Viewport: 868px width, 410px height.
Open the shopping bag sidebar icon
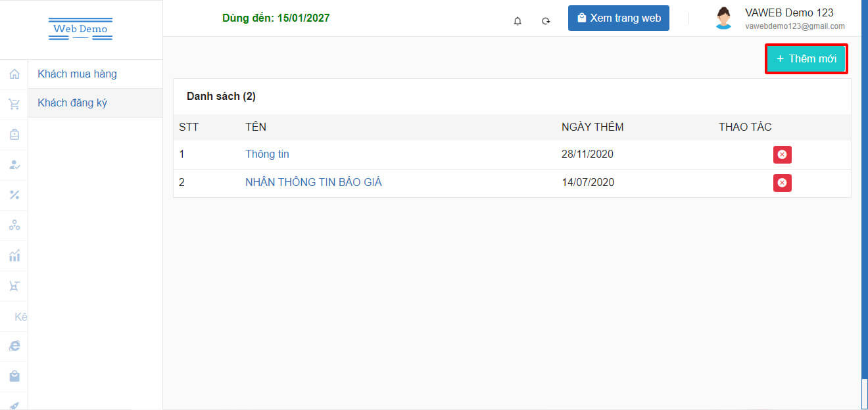(14, 376)
